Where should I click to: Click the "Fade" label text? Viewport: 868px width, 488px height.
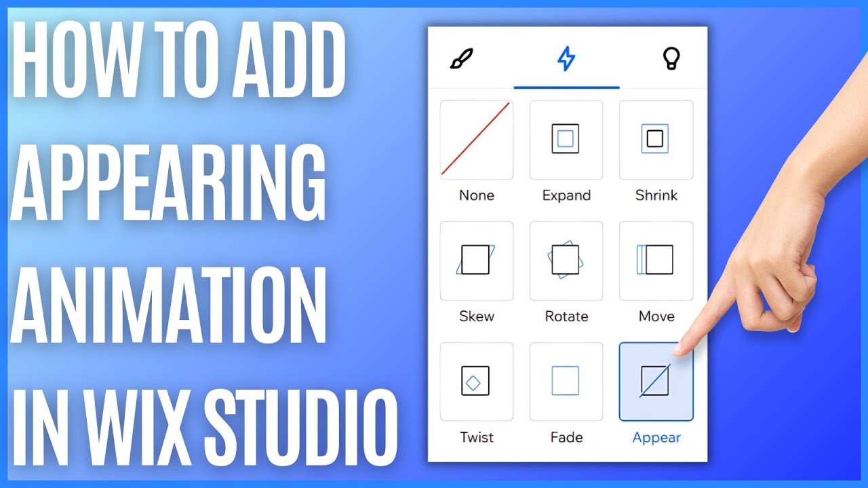(x=566, y=437)
